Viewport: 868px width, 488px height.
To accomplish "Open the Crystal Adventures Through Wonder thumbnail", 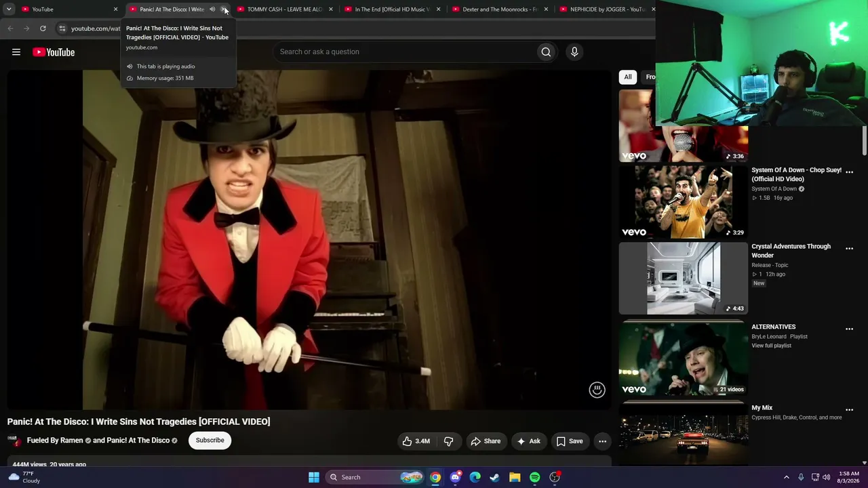I will point(684,279).
